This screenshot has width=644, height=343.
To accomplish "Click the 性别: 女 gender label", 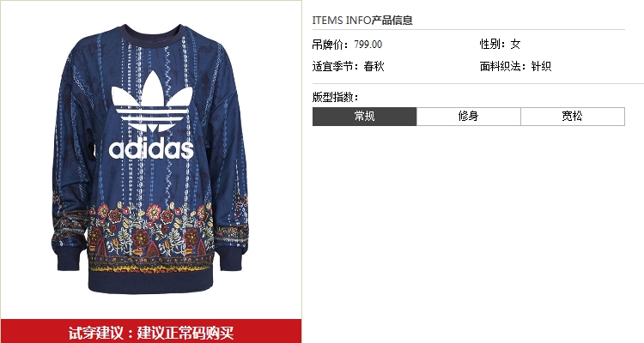I will (501, 45).
